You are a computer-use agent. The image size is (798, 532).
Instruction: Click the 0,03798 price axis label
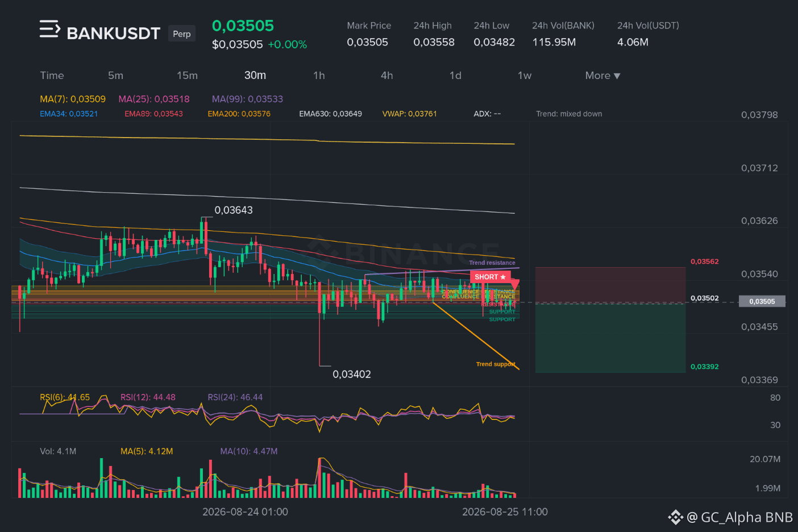pos(759,115)
